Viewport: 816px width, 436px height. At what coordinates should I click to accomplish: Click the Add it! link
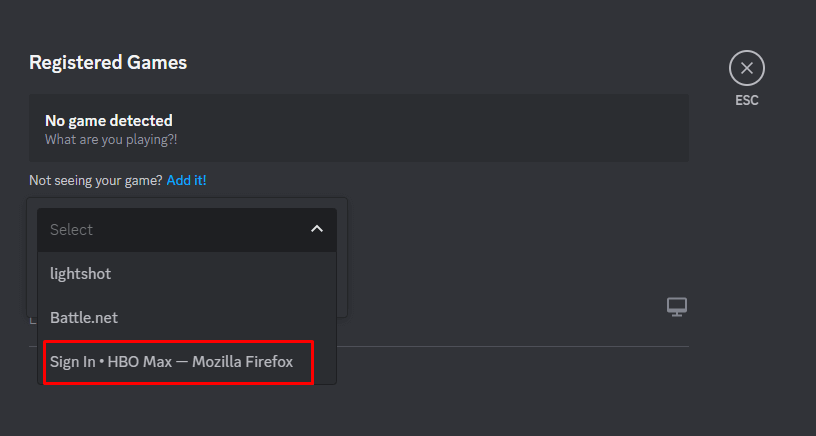point(186,180)
